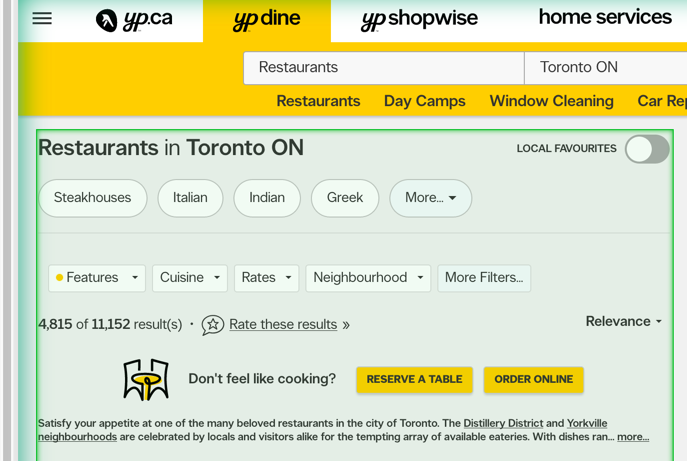Image resolution: width=687 pixels, height=461 pixels.
Task: Open the hamburger menu
Action: 42,18
